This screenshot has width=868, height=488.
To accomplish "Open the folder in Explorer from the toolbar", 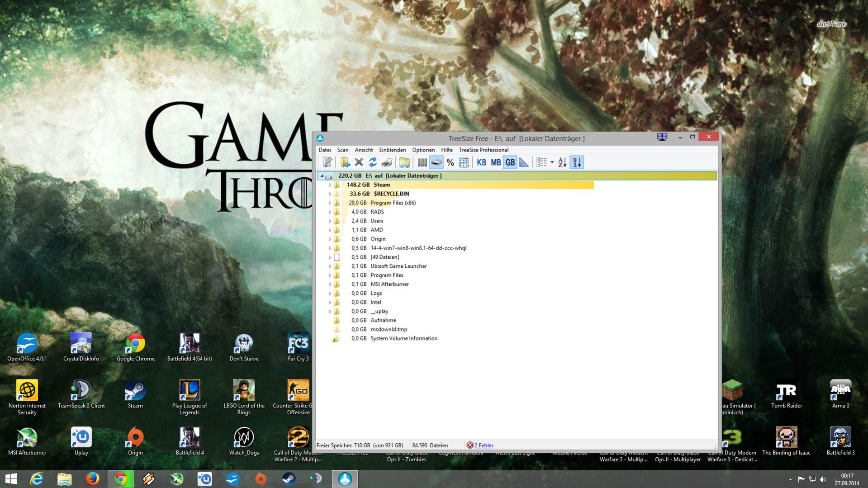I will (404, 162).
